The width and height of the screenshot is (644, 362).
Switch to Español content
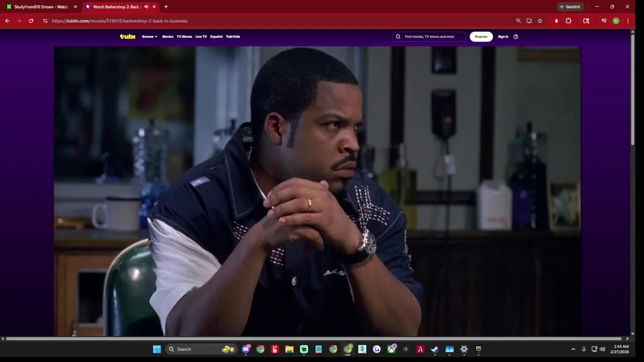[x=216, y=36]
